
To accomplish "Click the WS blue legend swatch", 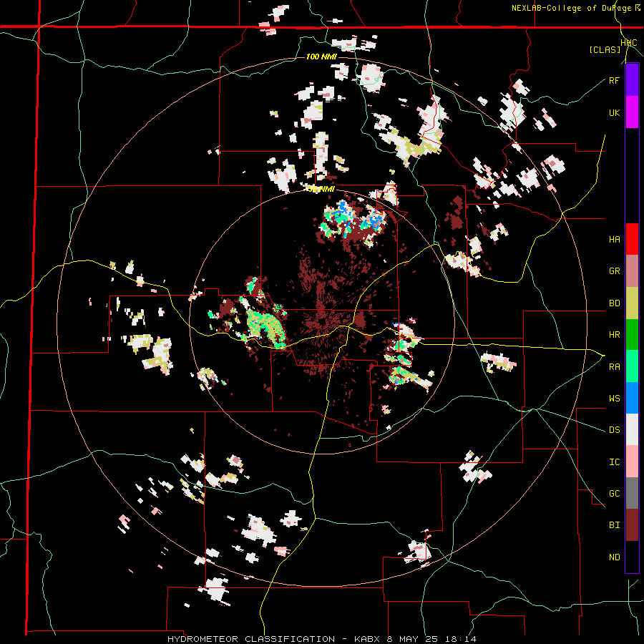I will coord(632,398).
